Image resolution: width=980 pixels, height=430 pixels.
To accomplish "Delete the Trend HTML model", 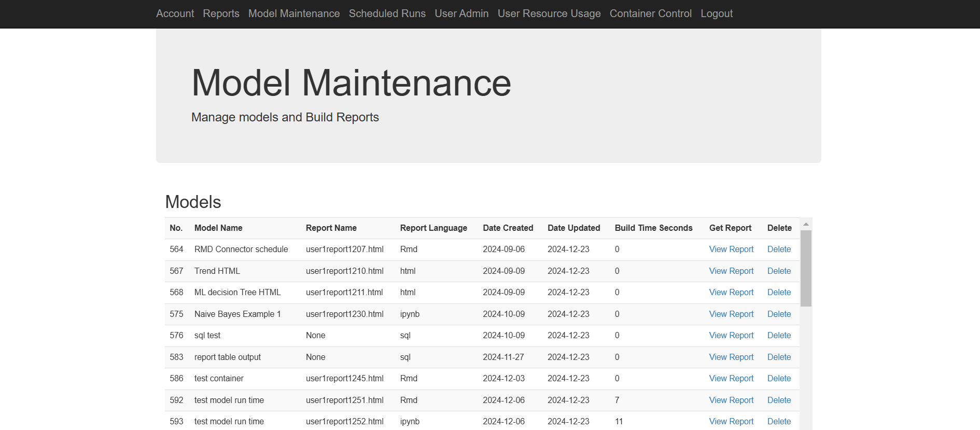I will click(x=778, y=271).
